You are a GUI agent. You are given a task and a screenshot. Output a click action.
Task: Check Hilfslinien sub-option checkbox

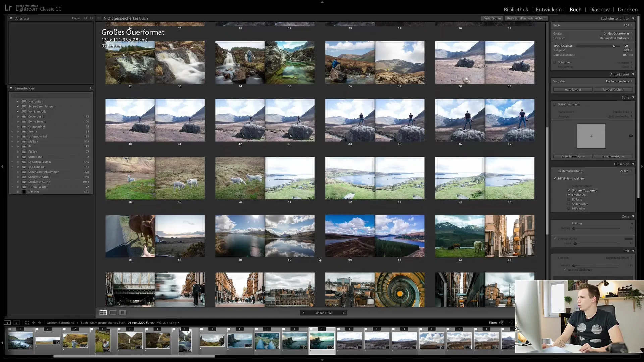[569, 208]
